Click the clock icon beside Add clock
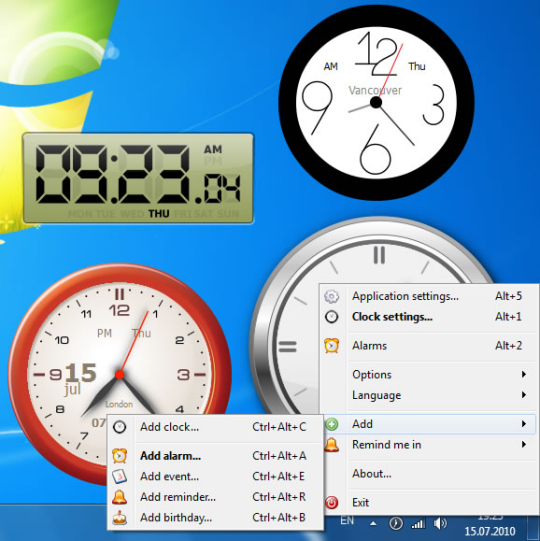This screenshot has width=540, height=541. (119, 427)
